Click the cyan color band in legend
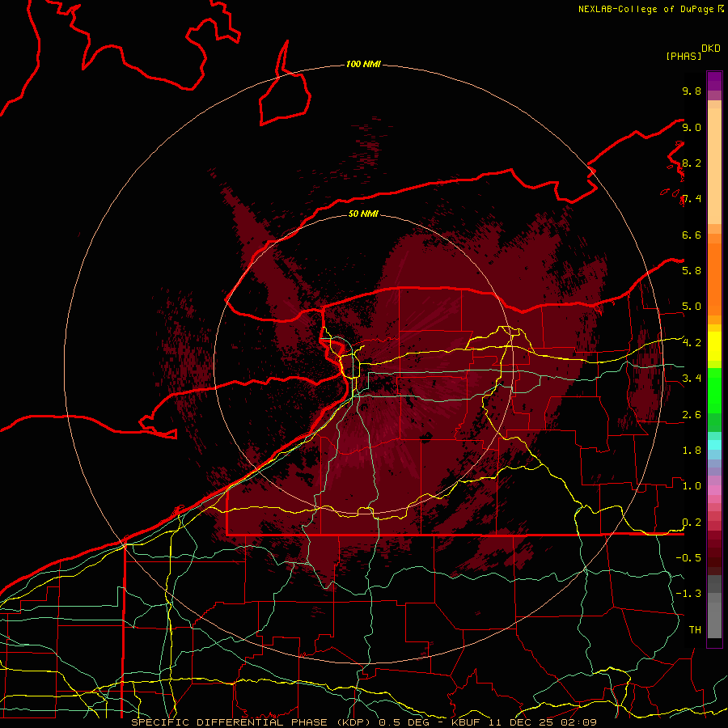 [x=714, y=445]
